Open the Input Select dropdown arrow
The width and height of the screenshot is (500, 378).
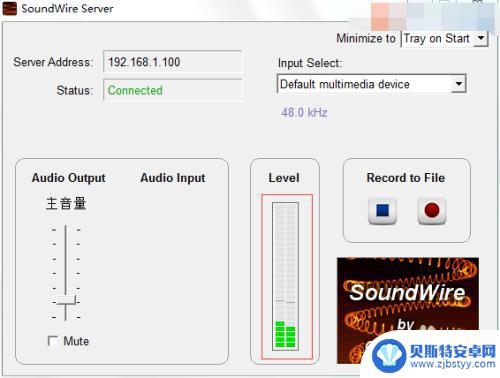tap(459, 84)
